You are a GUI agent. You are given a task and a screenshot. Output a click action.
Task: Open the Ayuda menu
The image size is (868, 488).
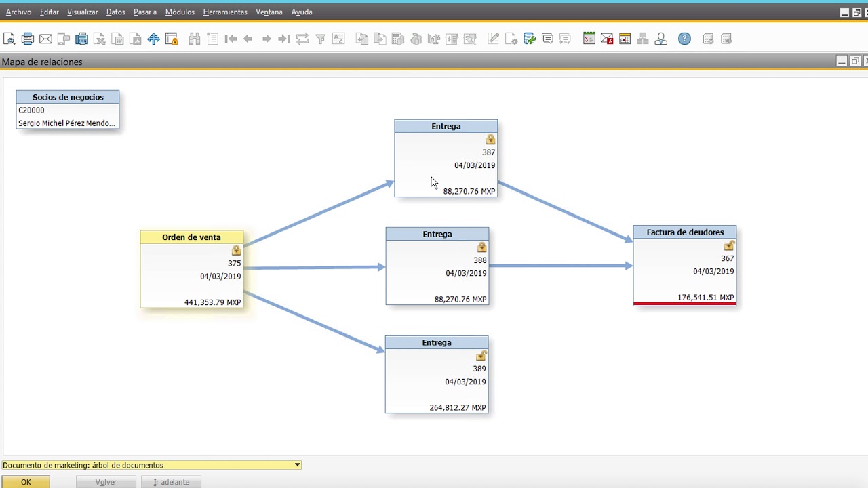tap(302, 12)
